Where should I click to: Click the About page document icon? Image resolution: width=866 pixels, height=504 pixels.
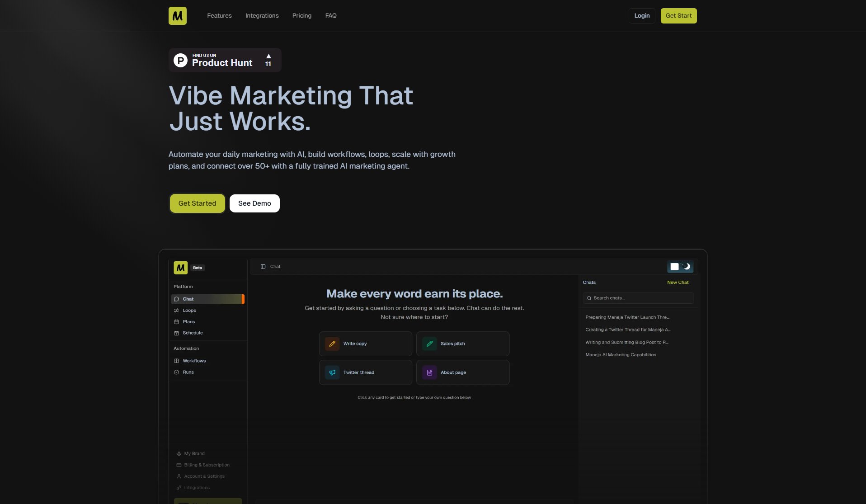[429, 372]
